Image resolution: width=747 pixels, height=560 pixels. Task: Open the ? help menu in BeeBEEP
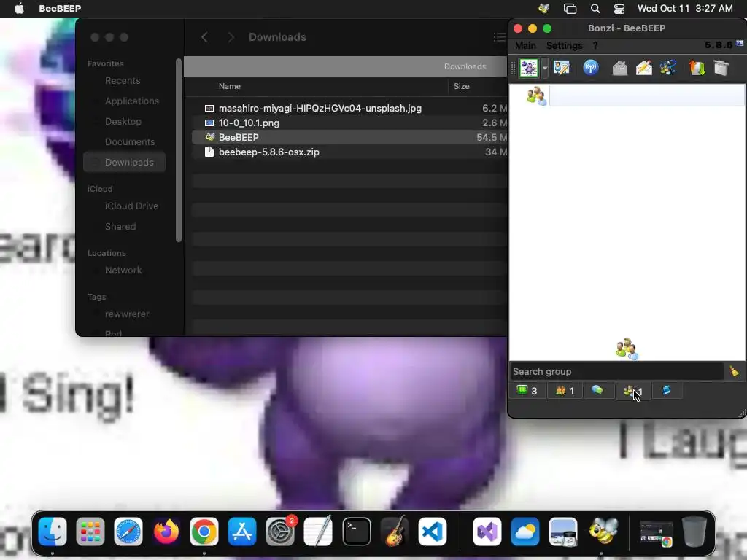pyautogui.click(x=595, y=46)
